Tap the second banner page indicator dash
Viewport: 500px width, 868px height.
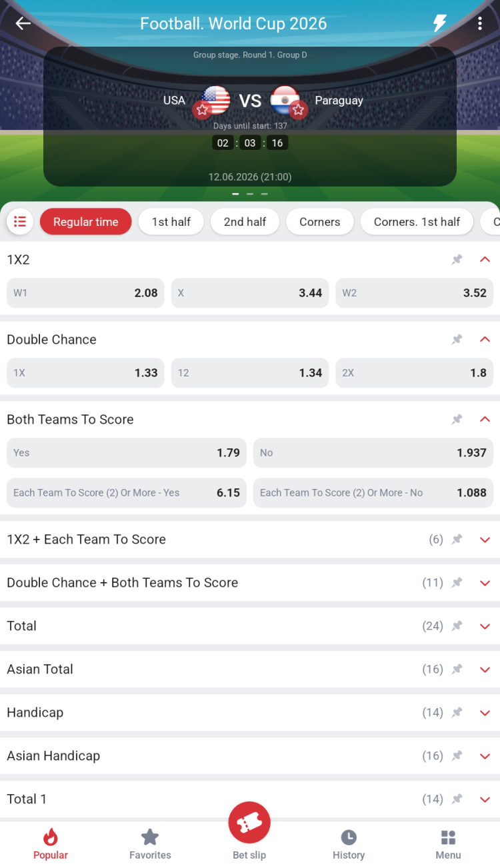click(x=250, y=194)
